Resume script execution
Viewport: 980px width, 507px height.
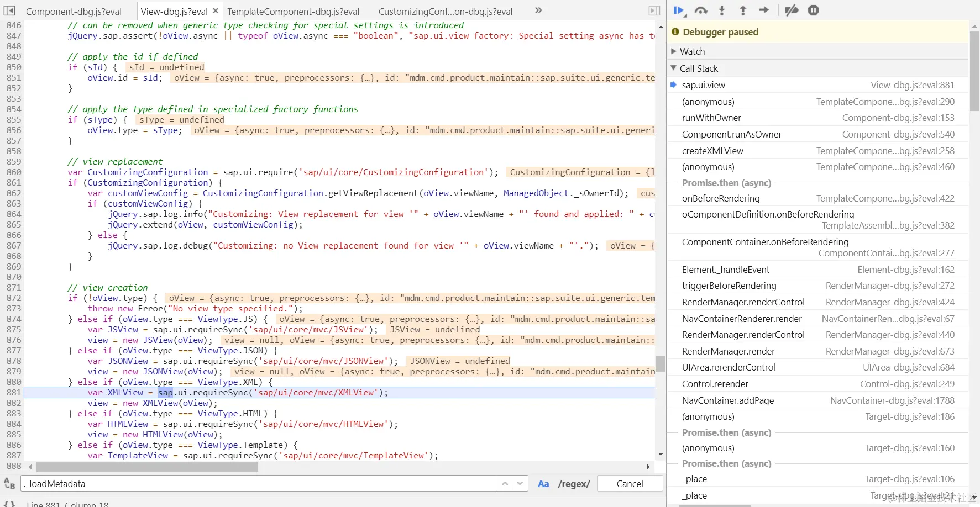click(x=679, y=10)
